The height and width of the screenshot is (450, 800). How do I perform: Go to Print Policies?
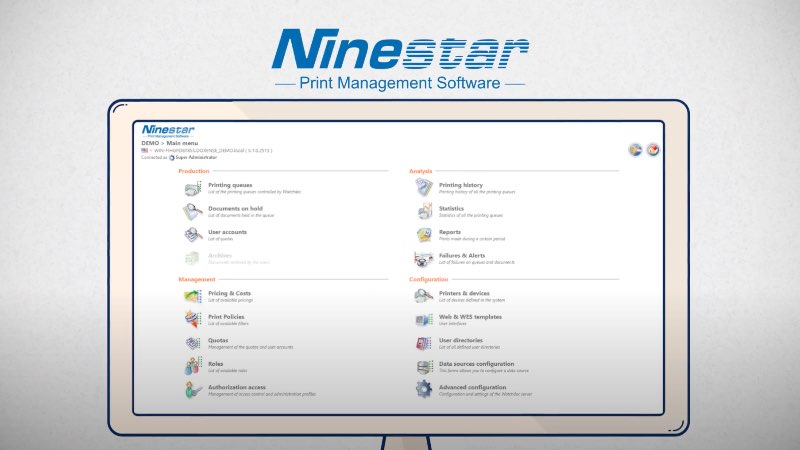(226, 317)
